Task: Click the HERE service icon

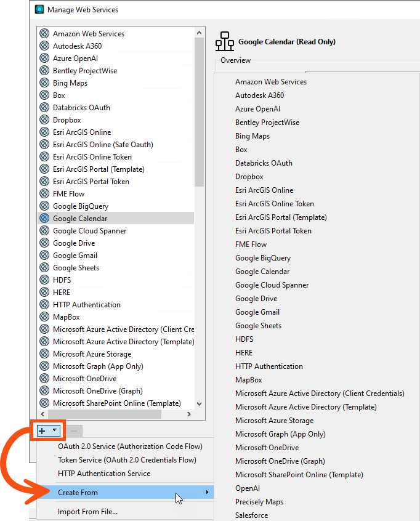Action: (x=44, y=292)
